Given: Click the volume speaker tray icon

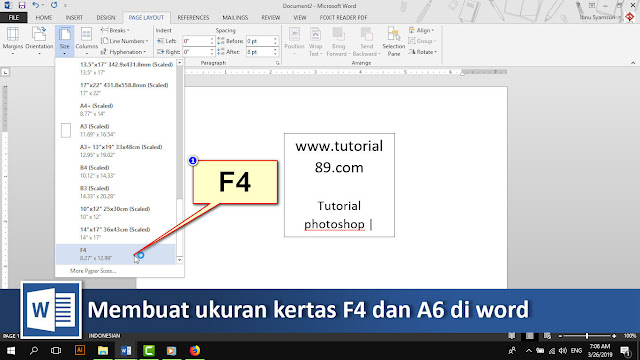Looking at the screenshot, I should coord(562,351).
